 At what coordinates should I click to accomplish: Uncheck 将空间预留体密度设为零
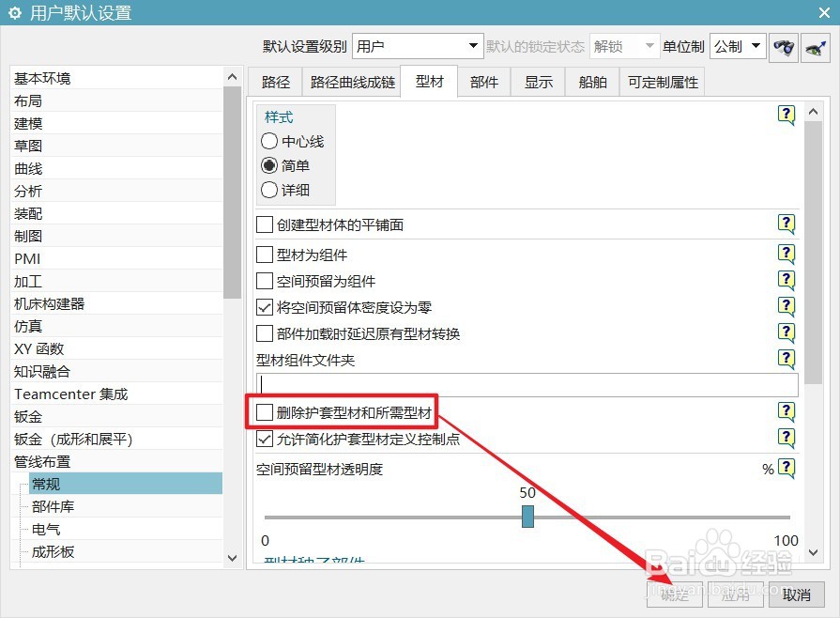pos(264,305)
